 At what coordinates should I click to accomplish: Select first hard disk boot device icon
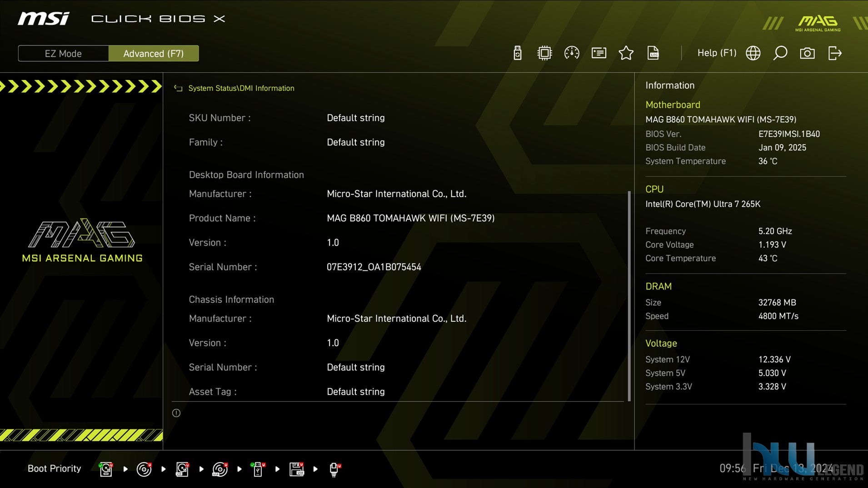point(106,469)
